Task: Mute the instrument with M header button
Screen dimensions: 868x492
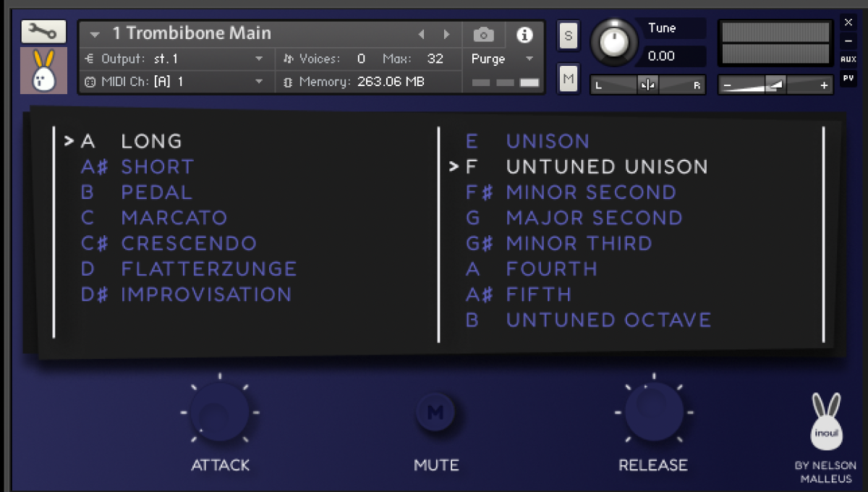Action: (x=569, y=79)
